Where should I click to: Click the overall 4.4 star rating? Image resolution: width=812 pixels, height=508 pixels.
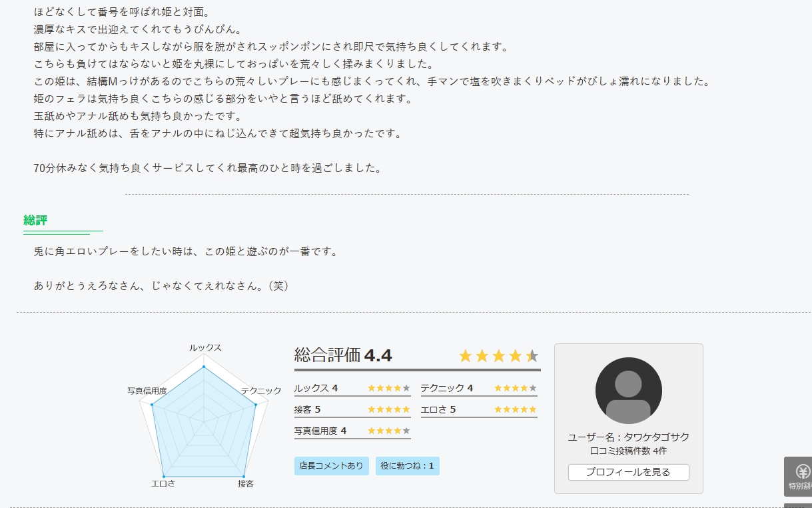(x=498, y=356)
